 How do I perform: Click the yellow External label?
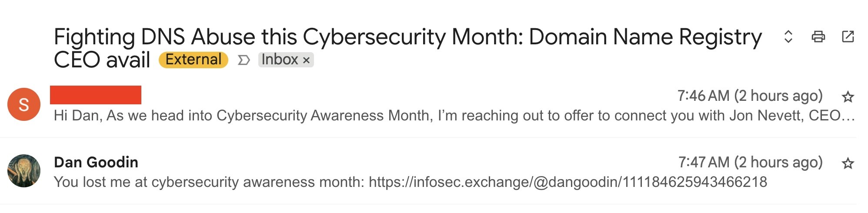(193, 60)
